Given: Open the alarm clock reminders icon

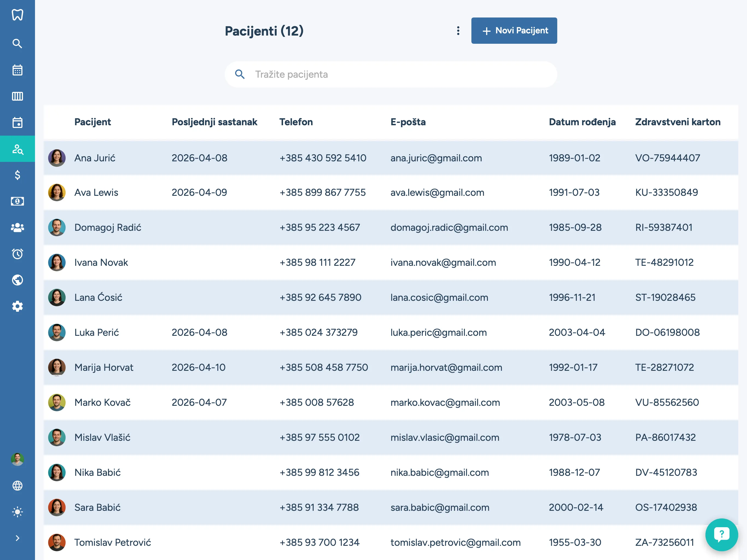Looking at the screenshot, I should tap(17, 254).
